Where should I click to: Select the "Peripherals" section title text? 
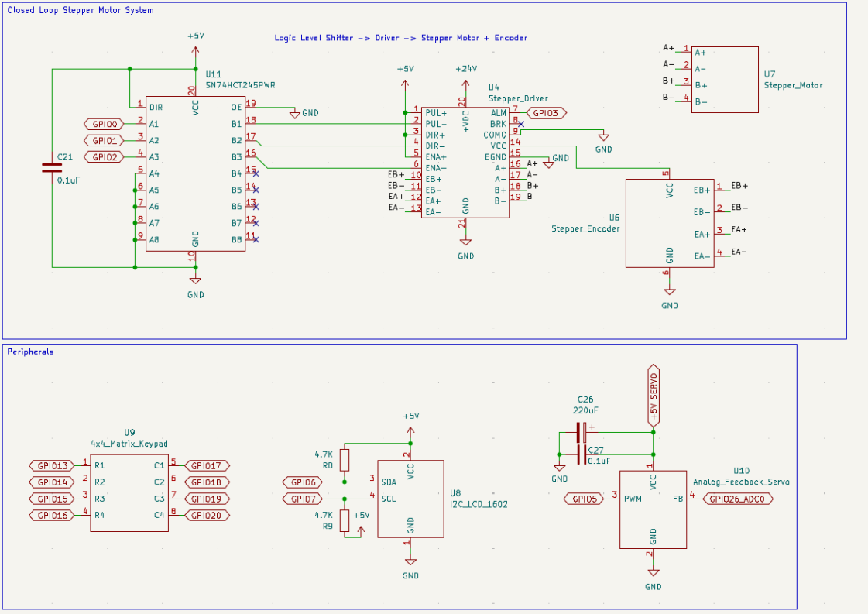30,352
